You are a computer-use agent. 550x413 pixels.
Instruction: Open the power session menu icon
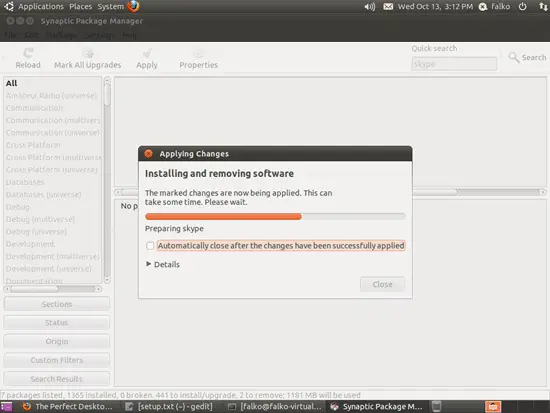[523, 6]
